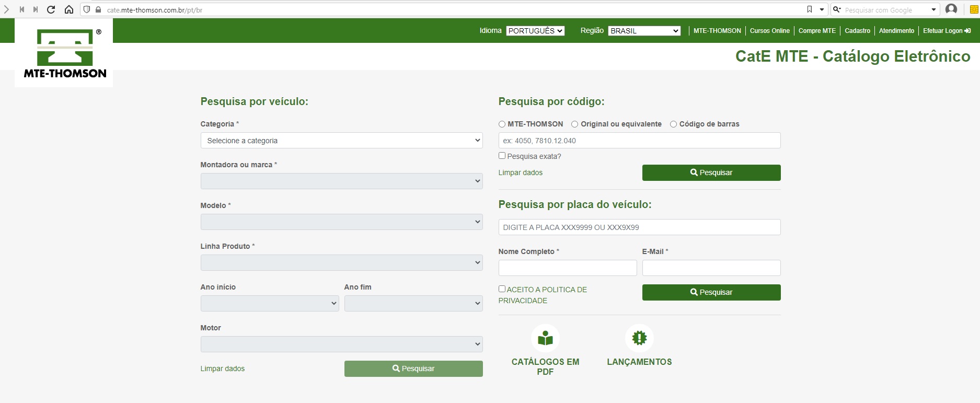This screenshot has height=403, width=980.
Task: Open the Idioma language dropdown
Action: click(x=535, y=31)
